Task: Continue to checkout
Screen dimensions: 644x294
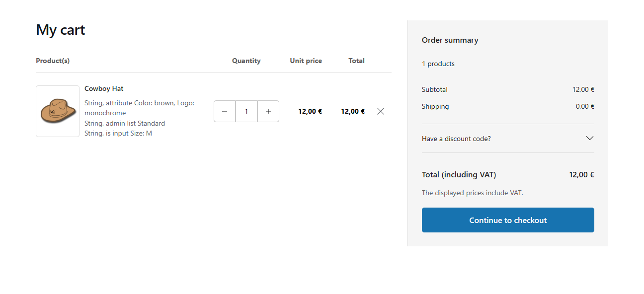Action: click(508, 220)
